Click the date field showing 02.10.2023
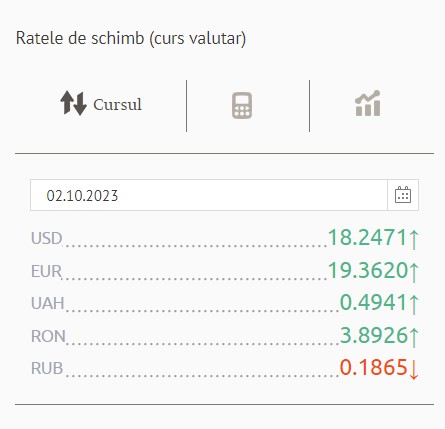 (209, 195)
